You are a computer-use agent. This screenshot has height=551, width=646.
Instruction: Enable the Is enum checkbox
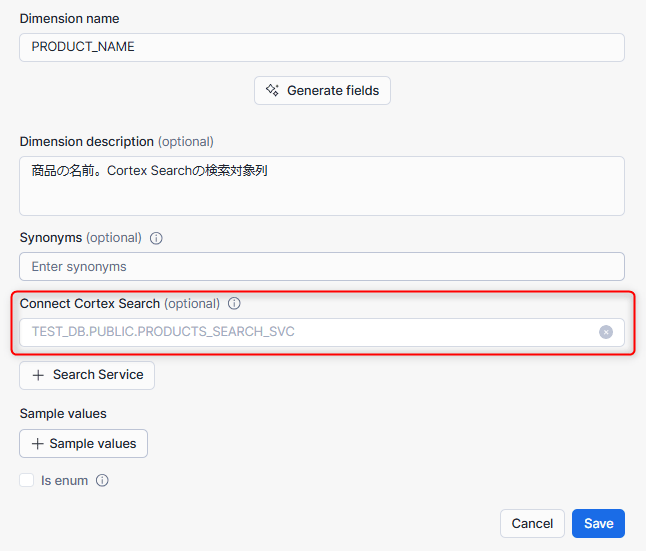[x=27, y=480]
